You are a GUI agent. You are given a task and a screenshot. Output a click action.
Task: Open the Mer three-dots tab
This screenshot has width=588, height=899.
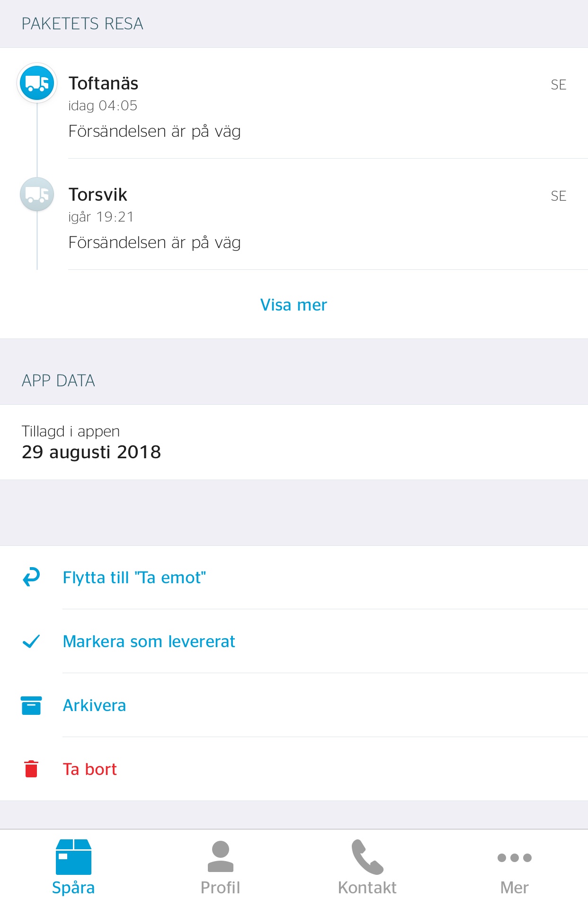515,866
